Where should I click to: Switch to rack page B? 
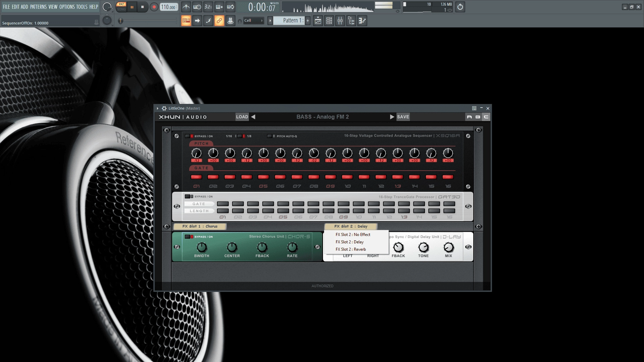[478, 117]
